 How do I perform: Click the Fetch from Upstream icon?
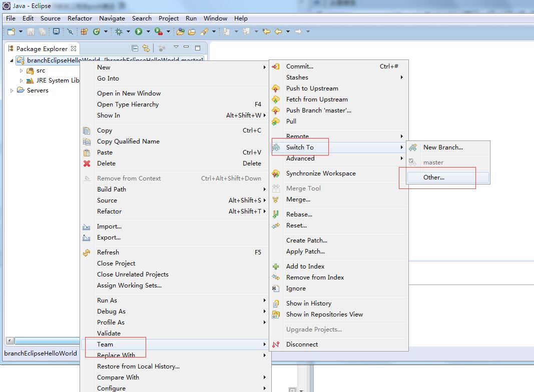[x=276, y=99]
